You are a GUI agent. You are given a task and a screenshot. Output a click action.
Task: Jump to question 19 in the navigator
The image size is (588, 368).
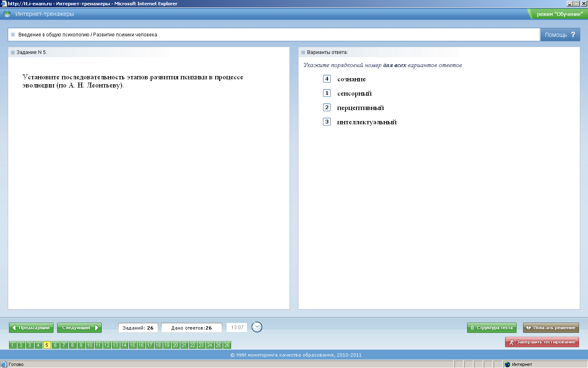167,345
